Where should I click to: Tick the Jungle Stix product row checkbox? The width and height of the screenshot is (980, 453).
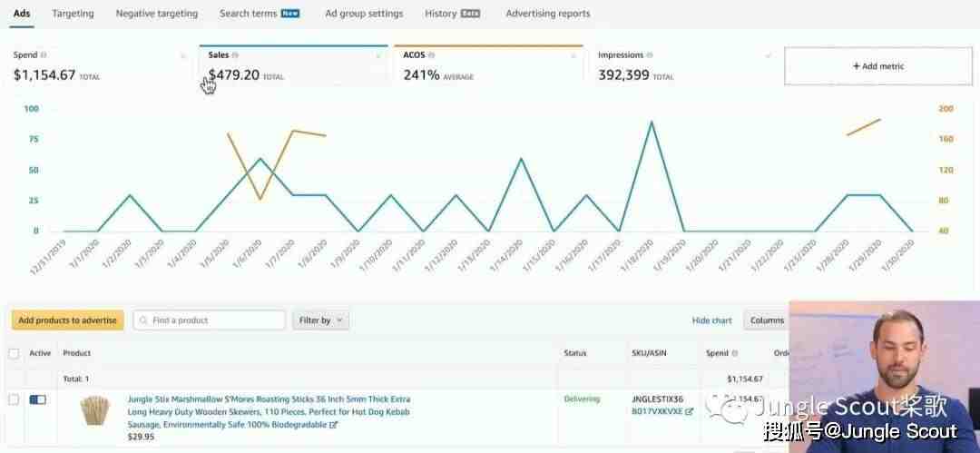point(14,399)
